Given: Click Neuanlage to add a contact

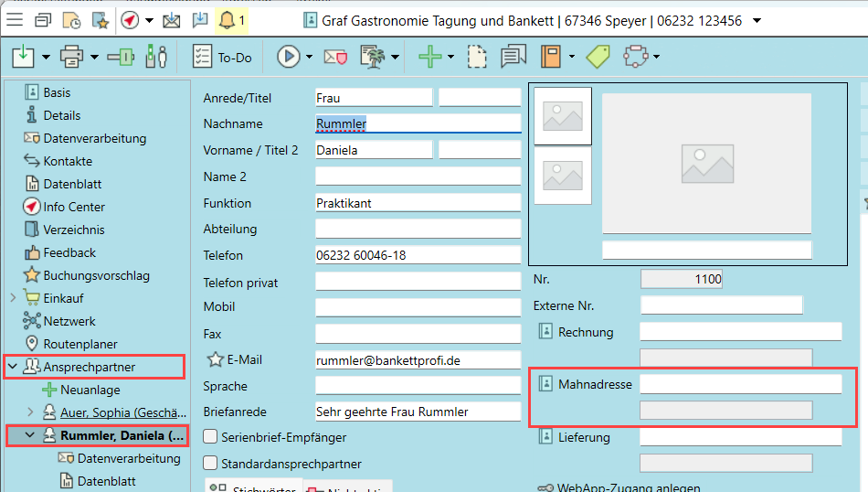Looking at the screenshot, I should click(x=90, y=390).
